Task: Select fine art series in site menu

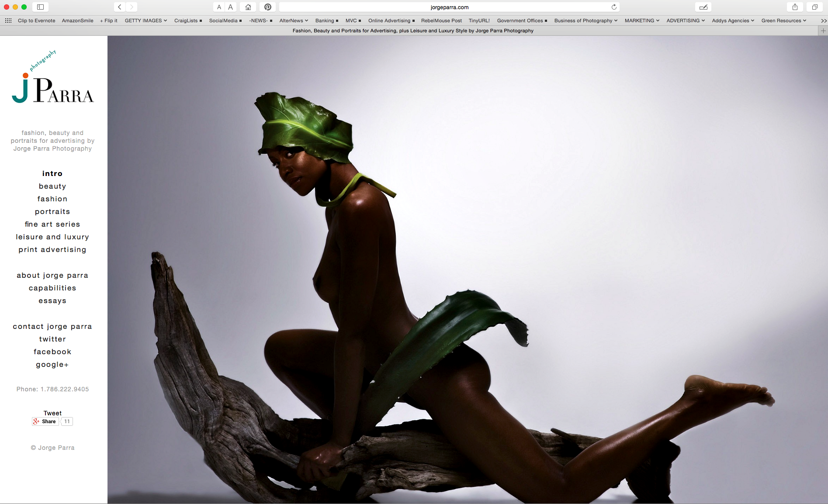Action: pyautogui.click(x=52, y=224)
